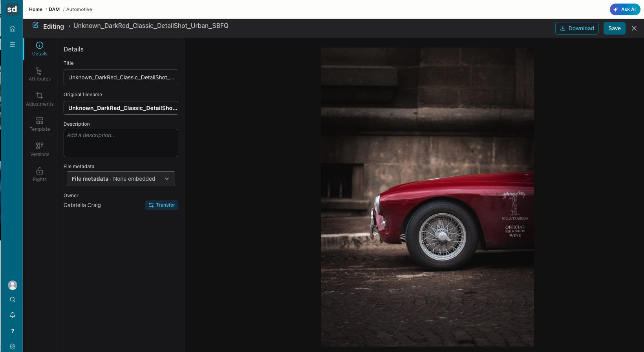Image resolution: width=644 pixels, height=352 pixels.
Task: Transfer ownership with Transfer button
Action: pos(161,205)
